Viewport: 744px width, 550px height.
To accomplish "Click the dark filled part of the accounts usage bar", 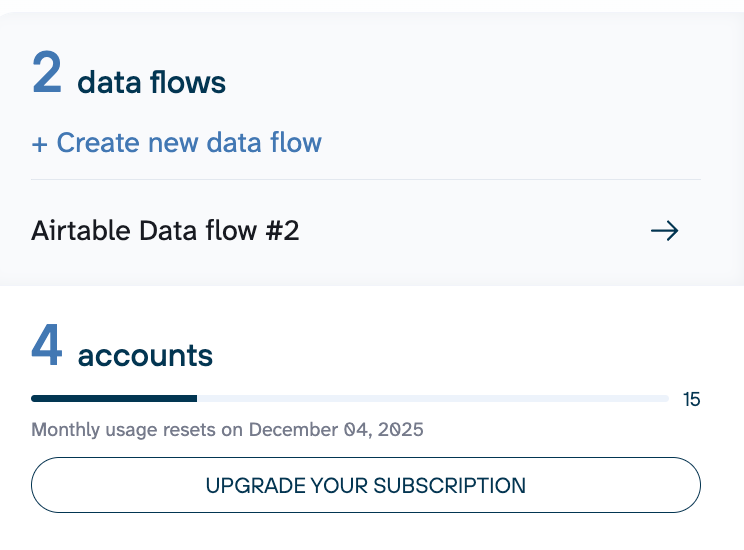I will coord(114,399).
